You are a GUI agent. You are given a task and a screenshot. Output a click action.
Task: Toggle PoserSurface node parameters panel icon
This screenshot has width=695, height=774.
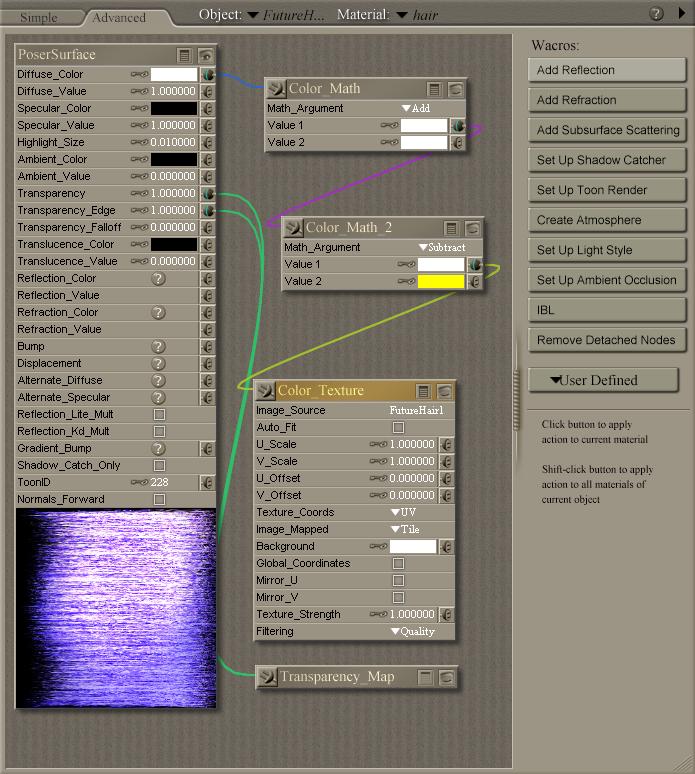point(184,55)
